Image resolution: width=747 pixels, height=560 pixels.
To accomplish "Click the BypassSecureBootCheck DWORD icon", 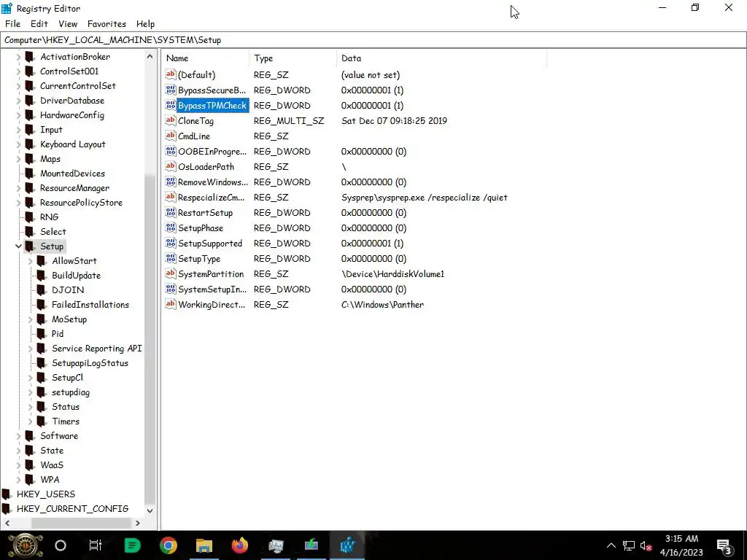I will click(171, 90).
